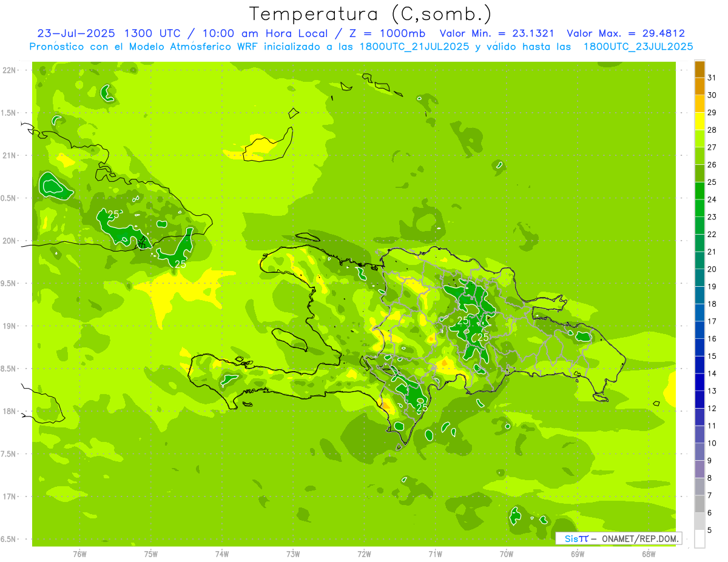Click the green legend swatch between 24 and 25

click(699, 191)
